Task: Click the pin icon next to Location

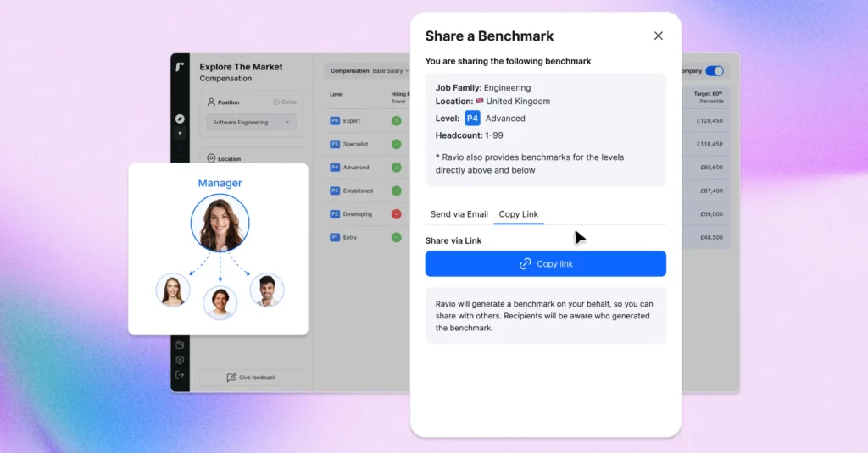Action: coord(211,158)
